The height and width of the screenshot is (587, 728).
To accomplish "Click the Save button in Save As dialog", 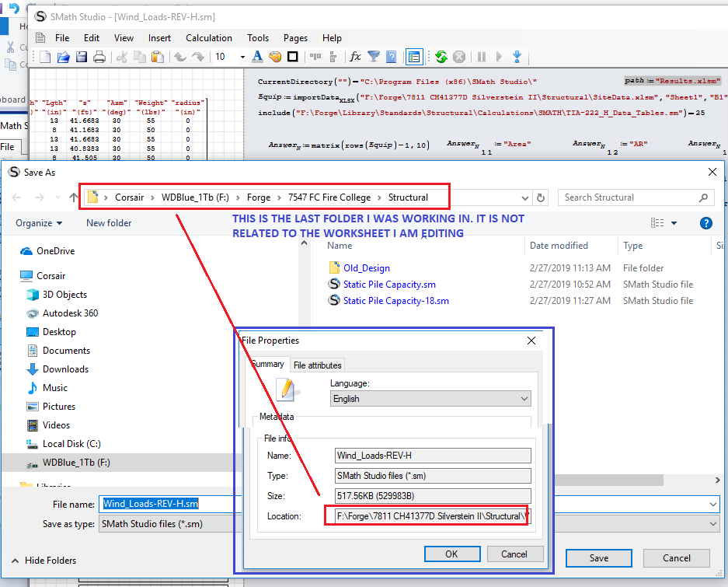I will (598, 558).
